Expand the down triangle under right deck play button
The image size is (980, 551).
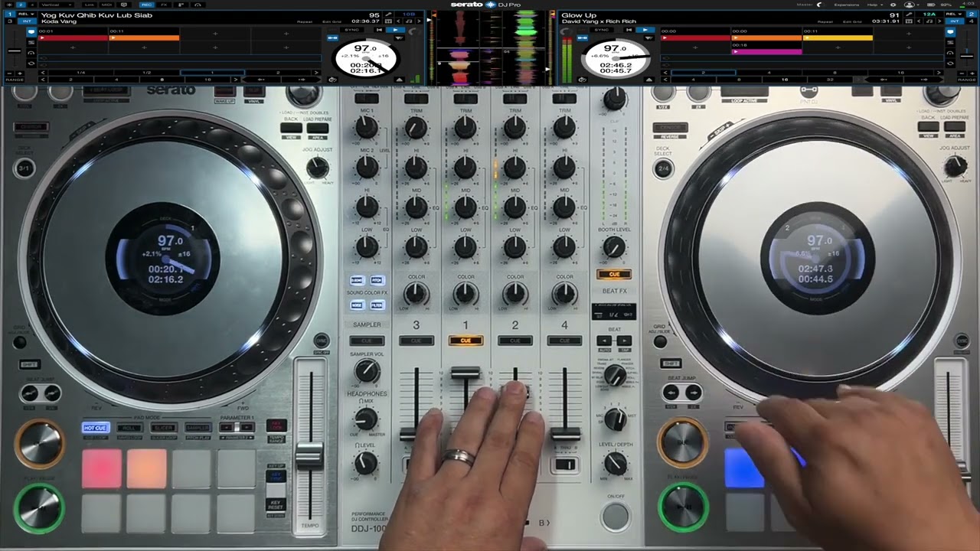(x=648, y=37)
